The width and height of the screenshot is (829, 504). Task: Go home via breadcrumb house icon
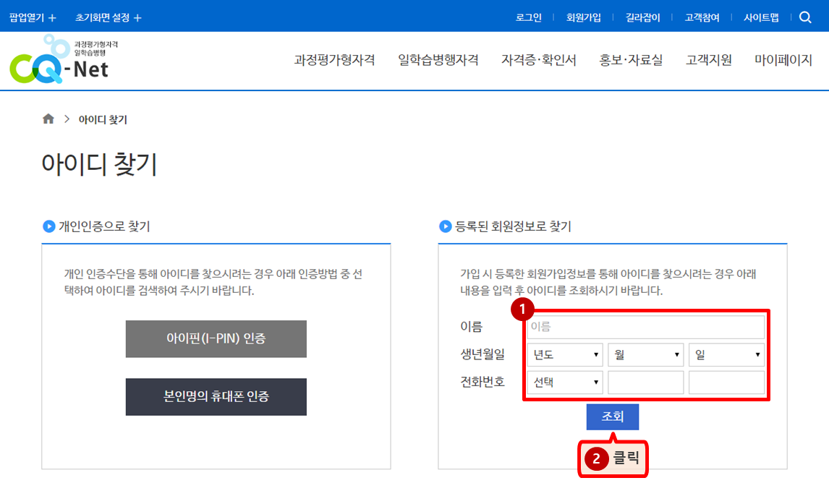pos(48,119)
